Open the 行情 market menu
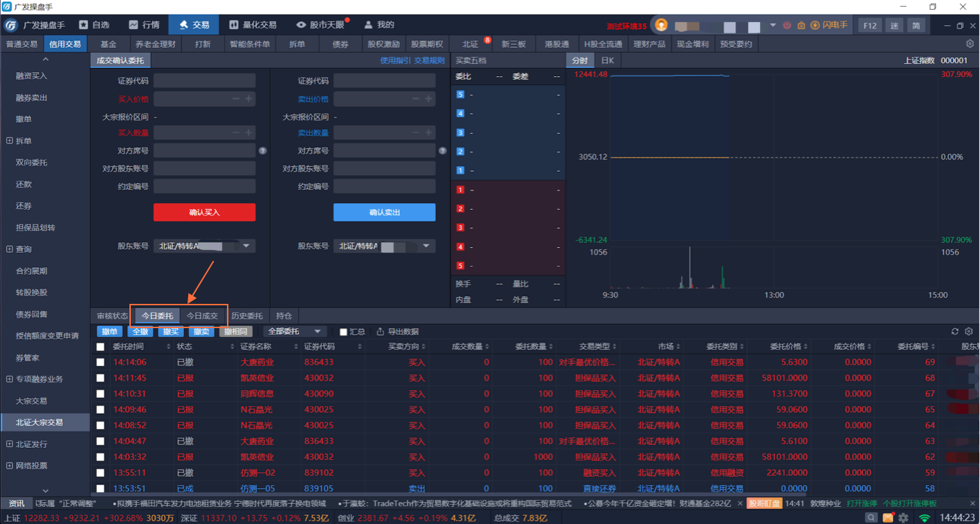This screenshot has width=980, height=524. (x=144, y=25)
